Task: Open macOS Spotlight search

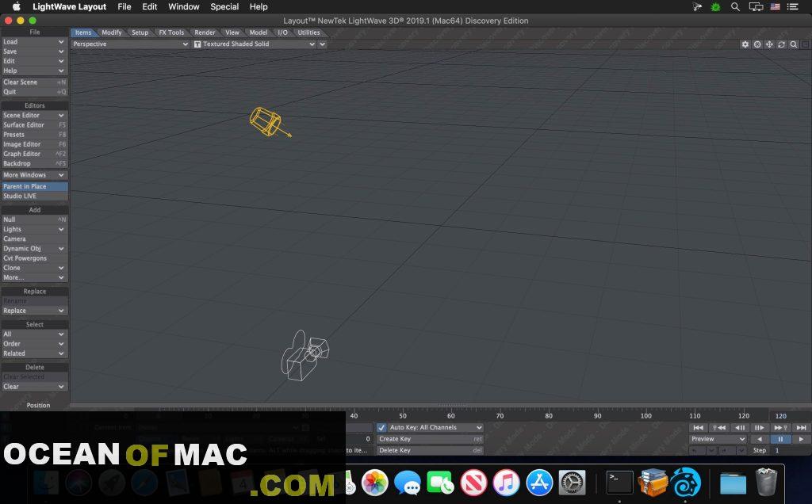Action: point(735,6)
